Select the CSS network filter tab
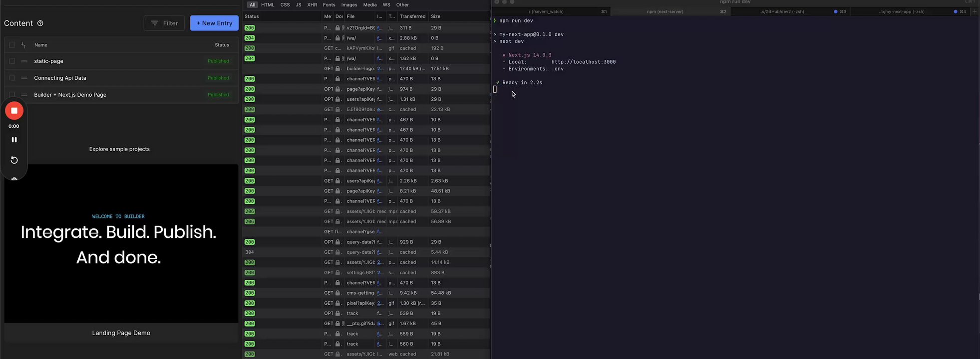The height and width of the screenshot is (359, 980). click(285, 4)
